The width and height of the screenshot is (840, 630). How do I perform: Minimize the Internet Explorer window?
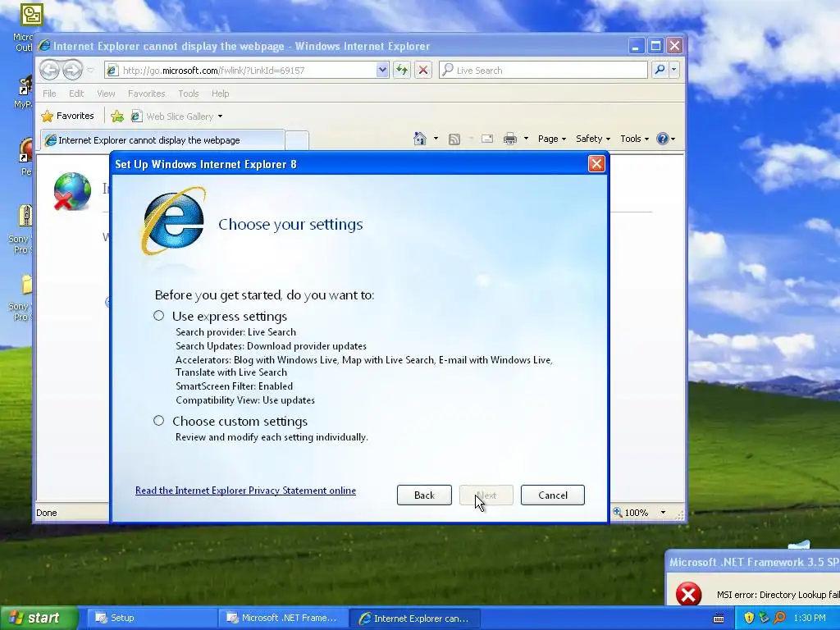[636, 46]
